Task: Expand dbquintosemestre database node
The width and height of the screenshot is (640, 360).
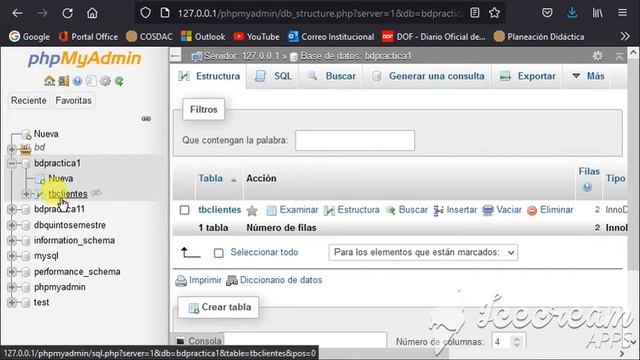Action: click(x=12, y=225)
